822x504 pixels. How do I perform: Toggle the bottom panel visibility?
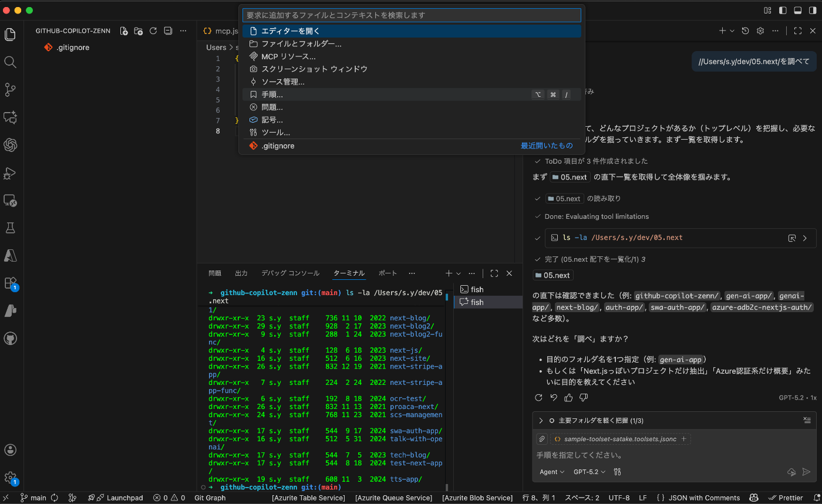point(798,11)
